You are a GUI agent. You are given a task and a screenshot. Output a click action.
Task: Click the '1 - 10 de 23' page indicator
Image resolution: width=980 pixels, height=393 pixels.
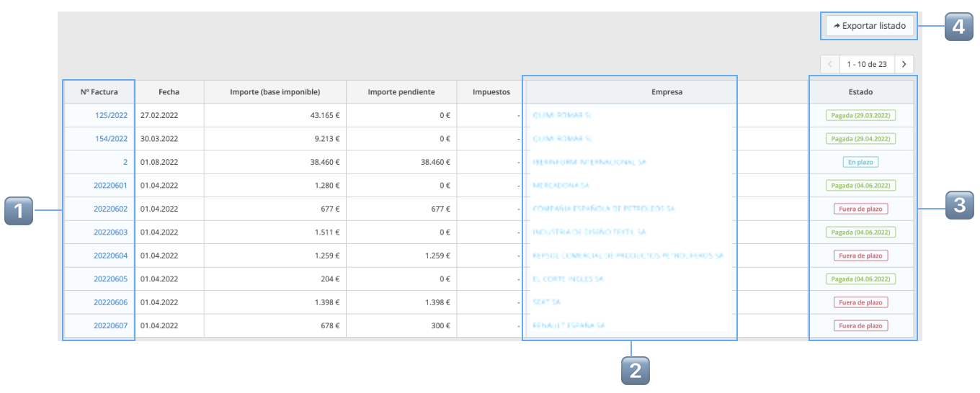(x=867, y=64)
